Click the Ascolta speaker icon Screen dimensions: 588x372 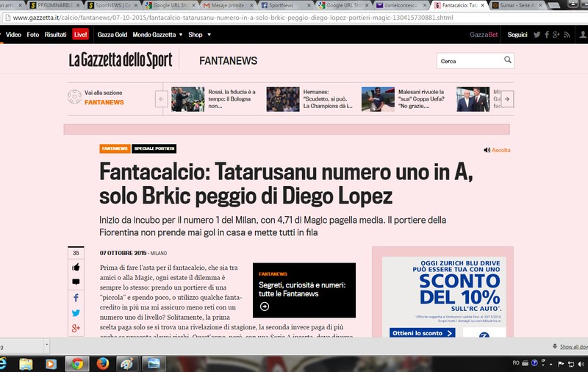pos(487,150)
